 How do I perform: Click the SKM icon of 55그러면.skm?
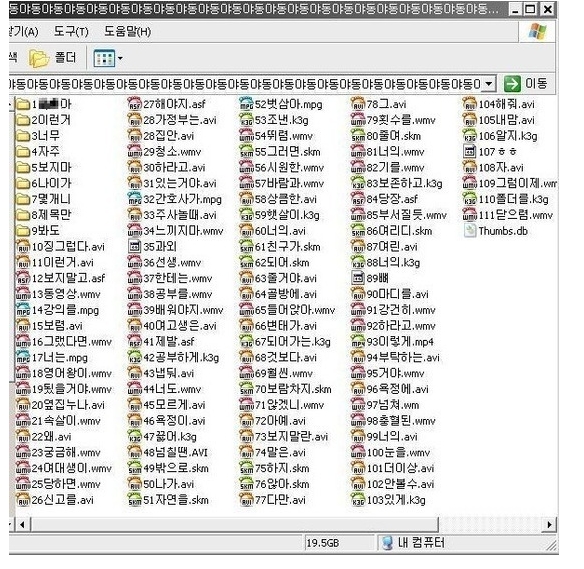246,152
